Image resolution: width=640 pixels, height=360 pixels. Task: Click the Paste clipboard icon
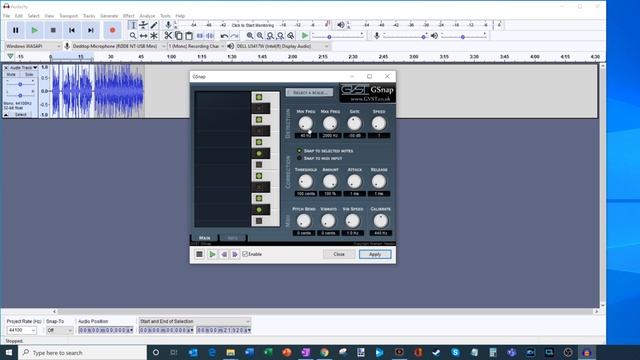pyautogui.click(x=189, y=36)
